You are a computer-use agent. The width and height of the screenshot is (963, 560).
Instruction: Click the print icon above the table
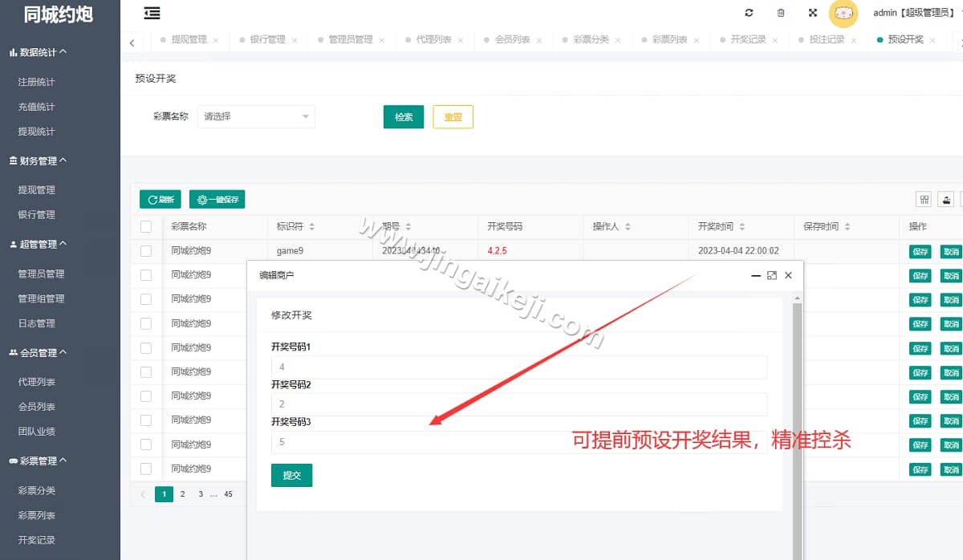[x=946, y=198]
